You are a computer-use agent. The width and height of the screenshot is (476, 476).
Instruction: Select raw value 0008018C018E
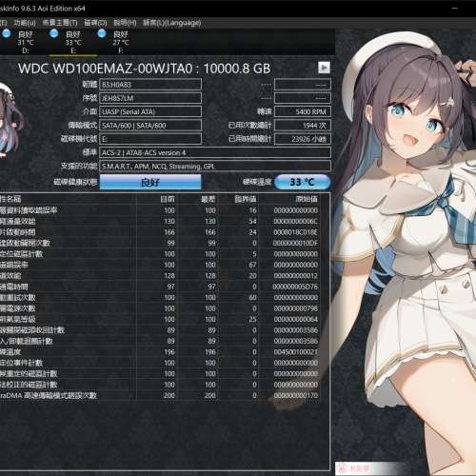click(296, 232)
